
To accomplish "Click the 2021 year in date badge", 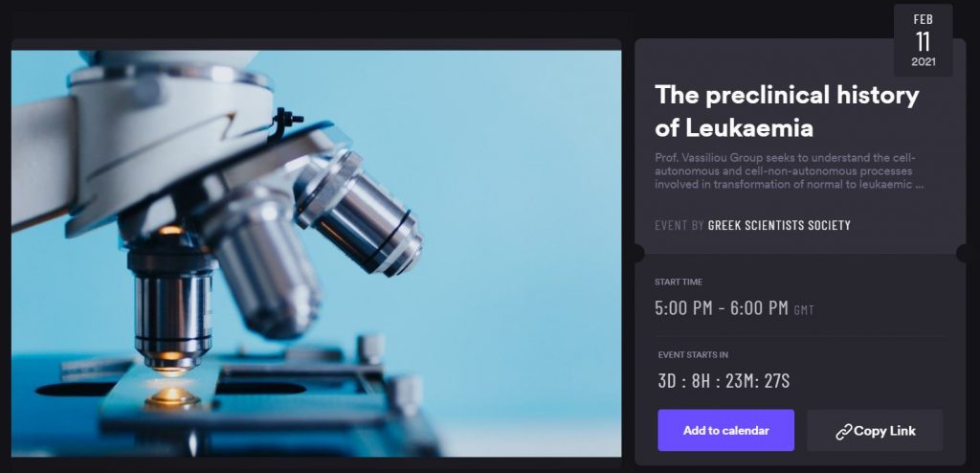I will tap(924, 62).
